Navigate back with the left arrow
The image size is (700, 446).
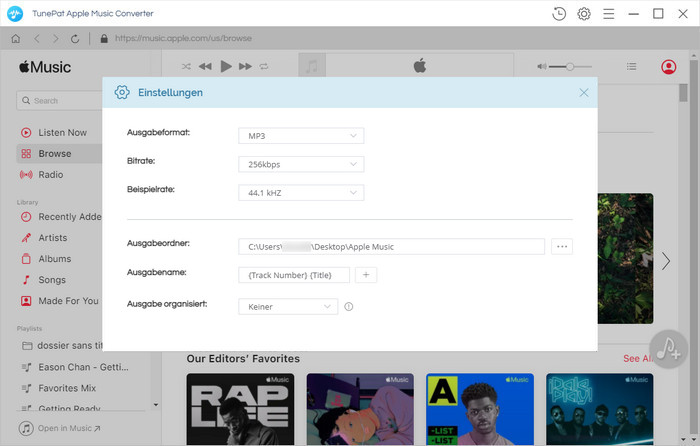tap(37, 39)
